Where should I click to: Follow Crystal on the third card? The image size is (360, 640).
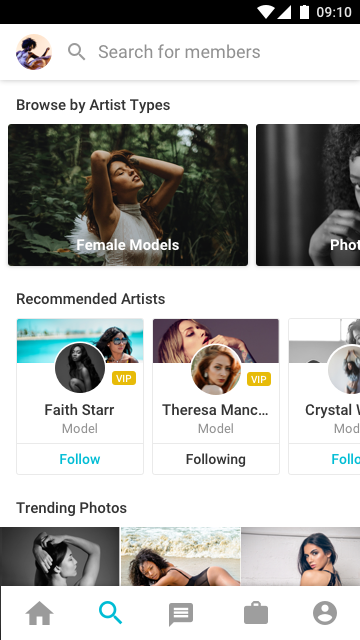click(x=345, y=459)
